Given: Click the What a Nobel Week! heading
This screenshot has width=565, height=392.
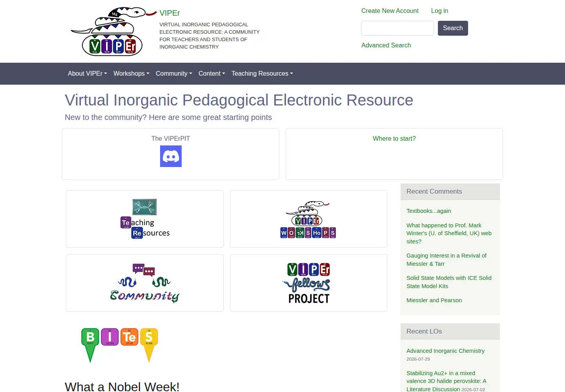Looking at the screenshot, I should tap(122, 387).
